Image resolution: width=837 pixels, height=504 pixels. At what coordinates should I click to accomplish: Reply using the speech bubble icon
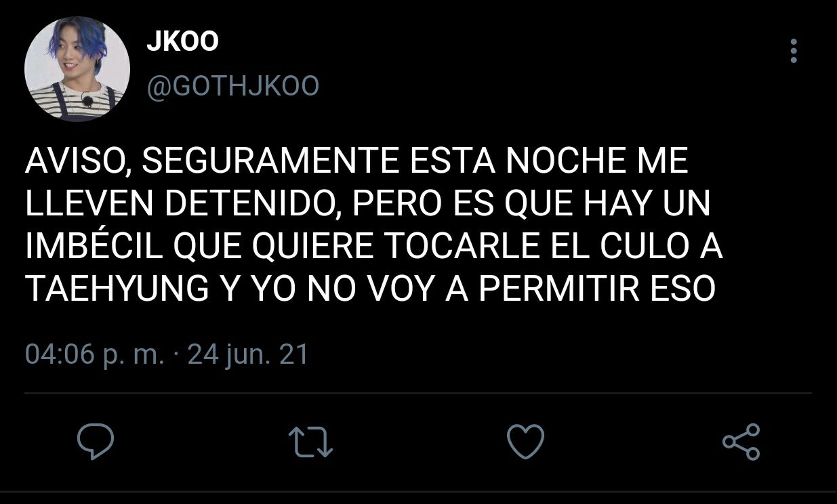click(95, 442)
